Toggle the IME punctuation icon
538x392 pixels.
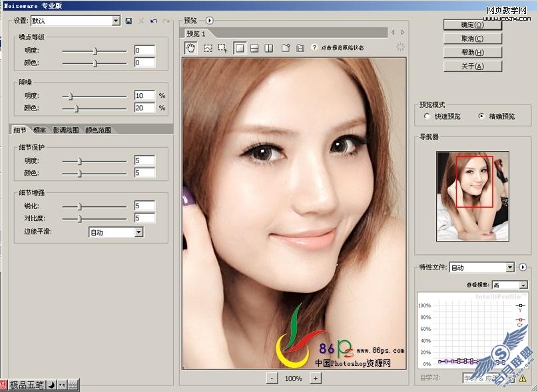(x=62, y=385)
